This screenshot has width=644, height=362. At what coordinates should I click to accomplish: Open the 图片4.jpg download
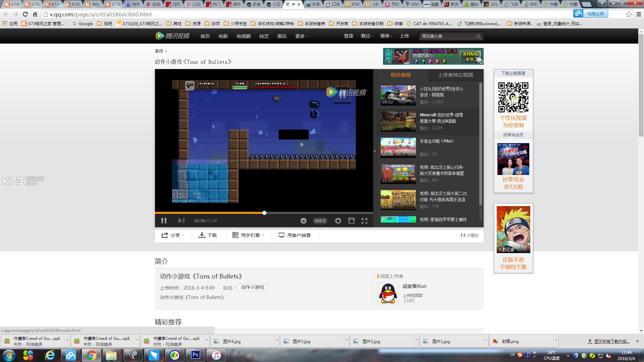(244, 342)
